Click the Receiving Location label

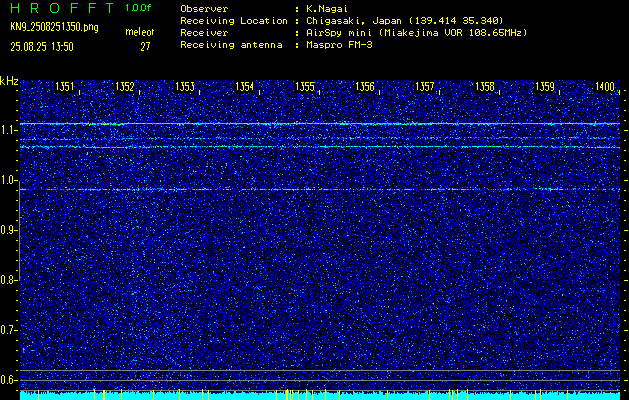point(234,21)
